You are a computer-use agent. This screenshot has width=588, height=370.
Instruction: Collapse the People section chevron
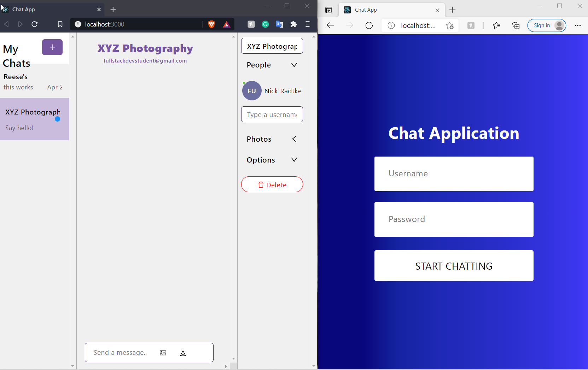(294, 65)
